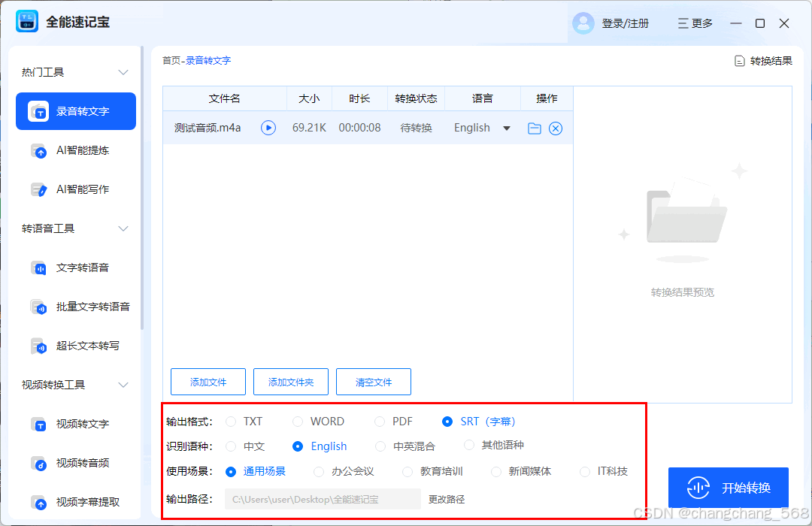812x526 pixels.
Task: Click 更改路径 to change output path
Action: tap(447, 500)
